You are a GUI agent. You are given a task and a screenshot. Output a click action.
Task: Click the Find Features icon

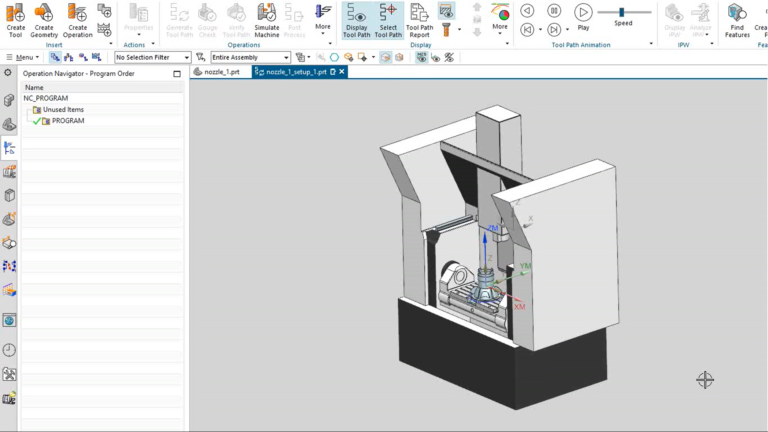737,20
